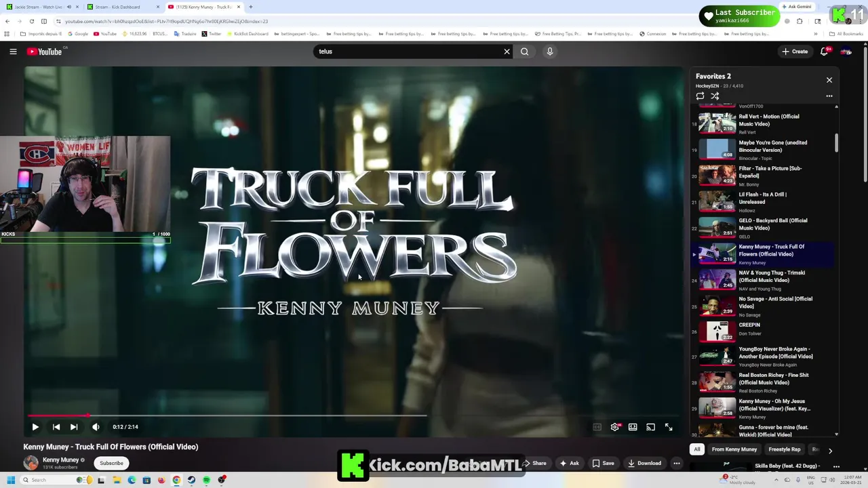Image resolution: width=868 pixels, height=488 pixels.
Task: Select Filter - Take a Picture entry
Action: coord(763,176)
